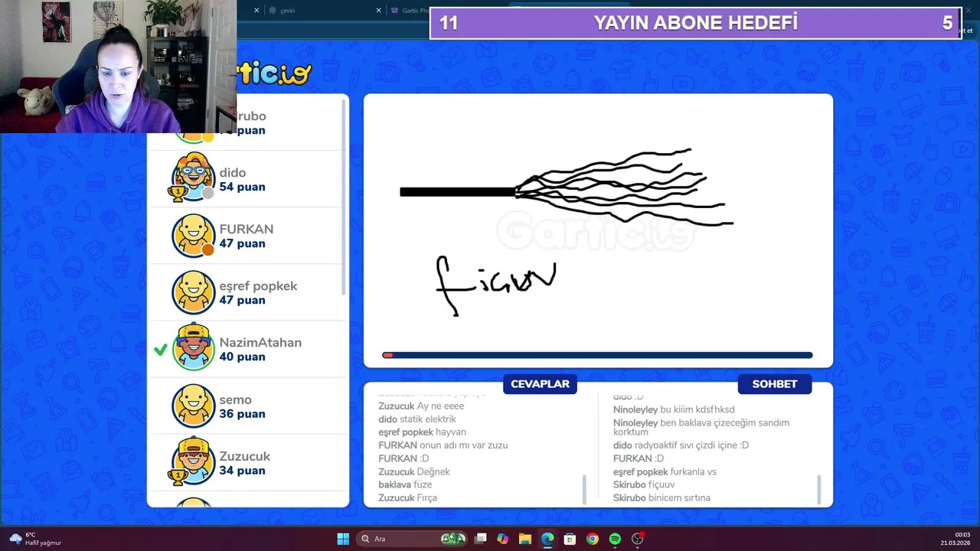Select player name 'NazimAtahan' in scoreboard

tap(260, 343)
